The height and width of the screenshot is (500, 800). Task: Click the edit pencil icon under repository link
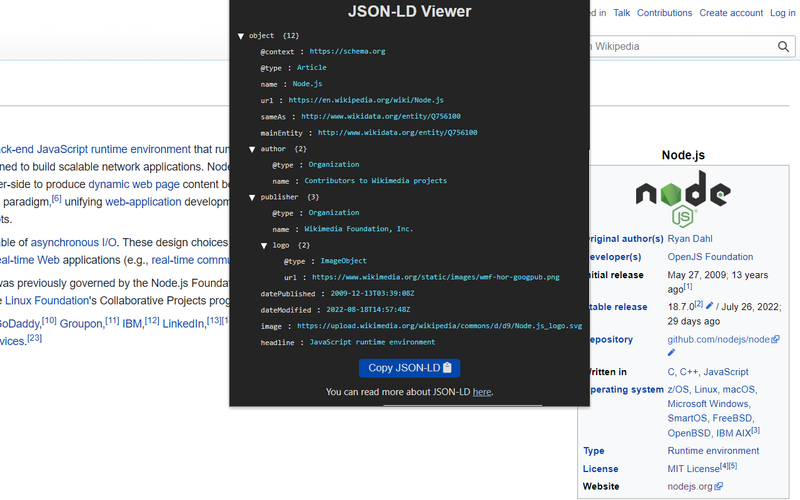tap(671, 353)
